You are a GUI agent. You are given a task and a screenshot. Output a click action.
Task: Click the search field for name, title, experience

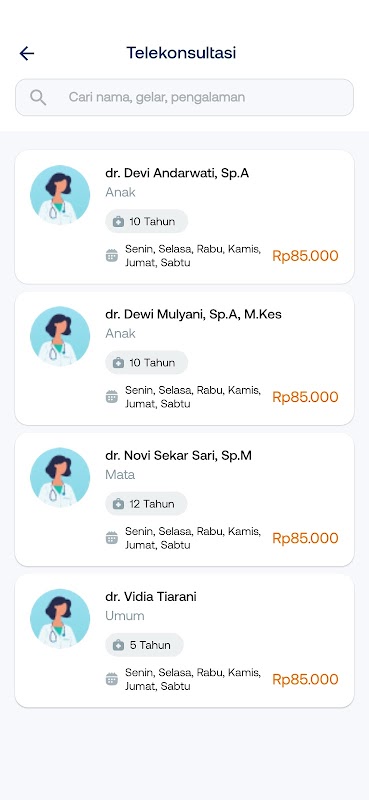coord(184,97)
